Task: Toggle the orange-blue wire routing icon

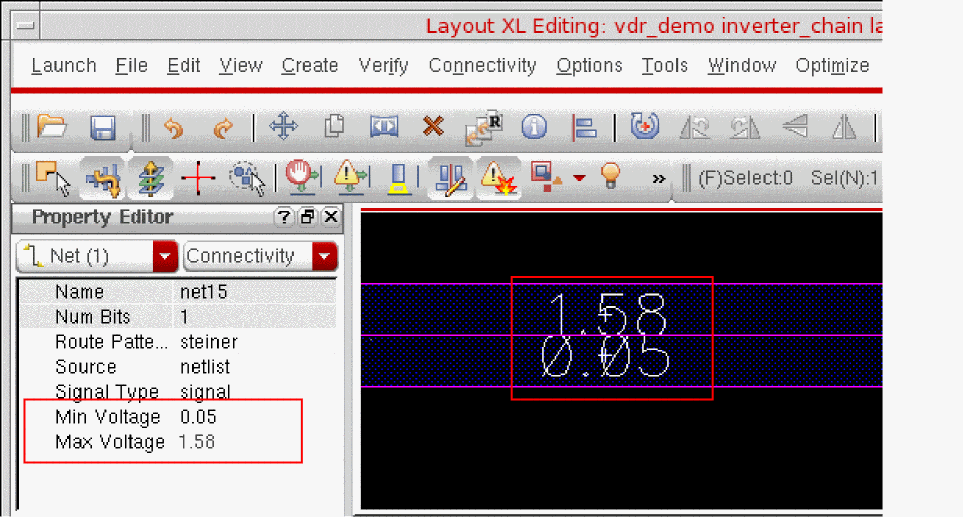Action: point(103,179)
